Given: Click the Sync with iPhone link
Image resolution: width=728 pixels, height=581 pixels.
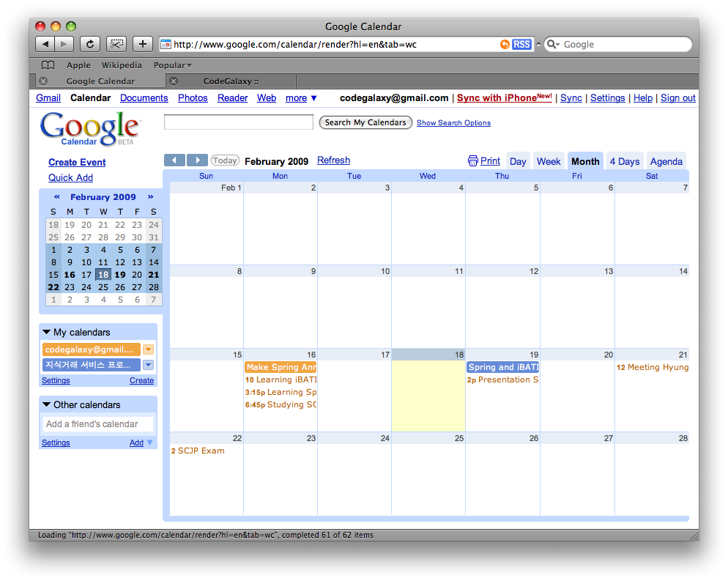Looking at the screenshot, I should (x=504, y=97).
